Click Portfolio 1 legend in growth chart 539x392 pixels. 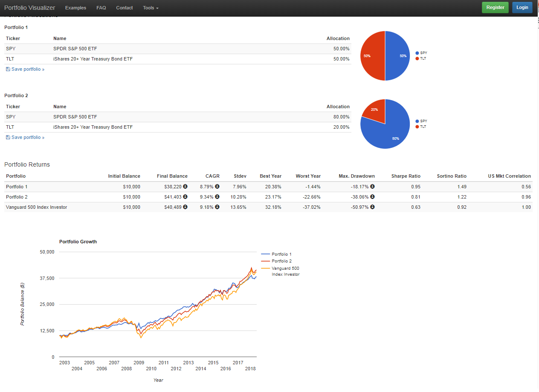click(276, 254)
